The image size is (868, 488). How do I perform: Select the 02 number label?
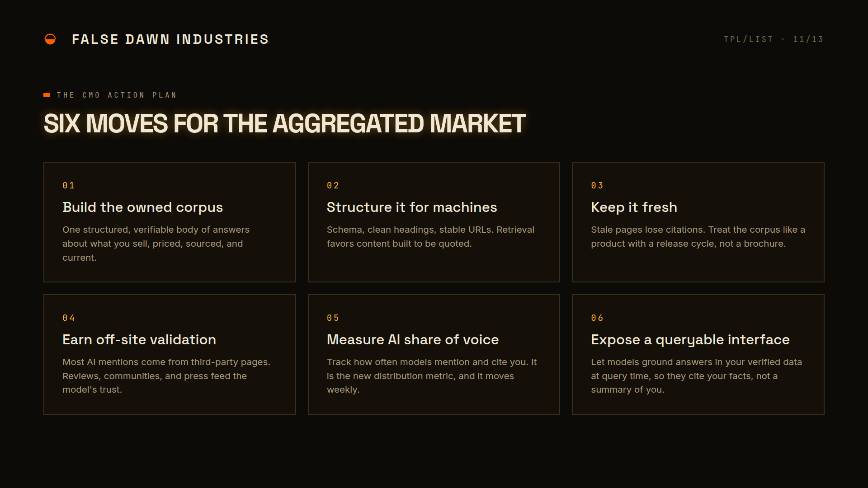333,185
